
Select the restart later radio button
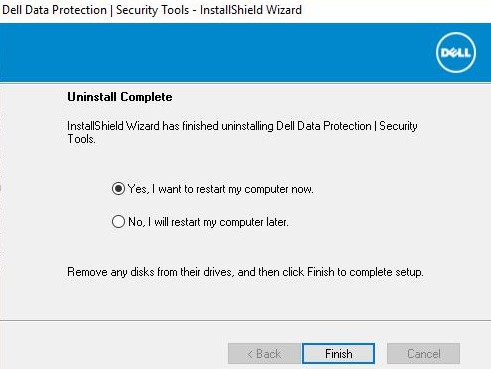pyautogui.click(x=118, y=222)
